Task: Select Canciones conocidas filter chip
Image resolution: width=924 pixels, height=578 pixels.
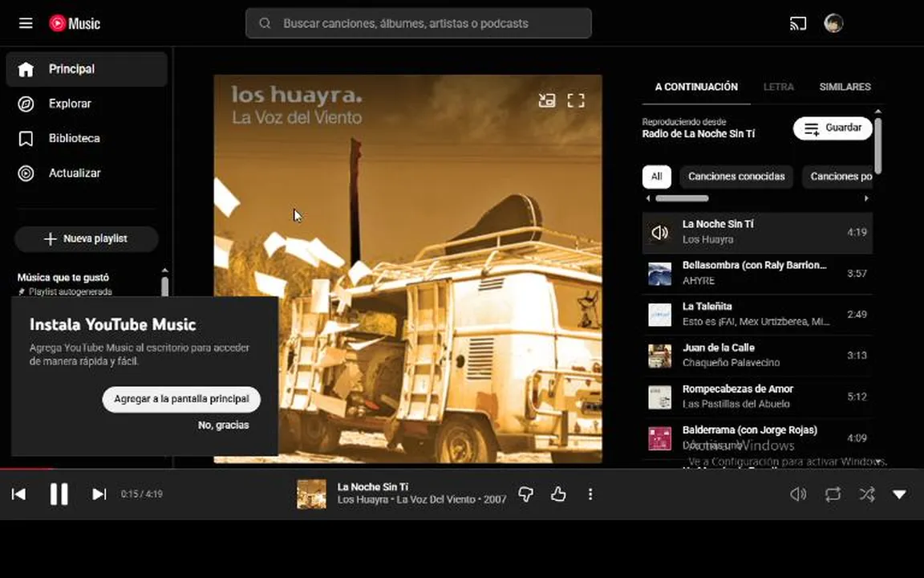Action: (x=736, y=177)
